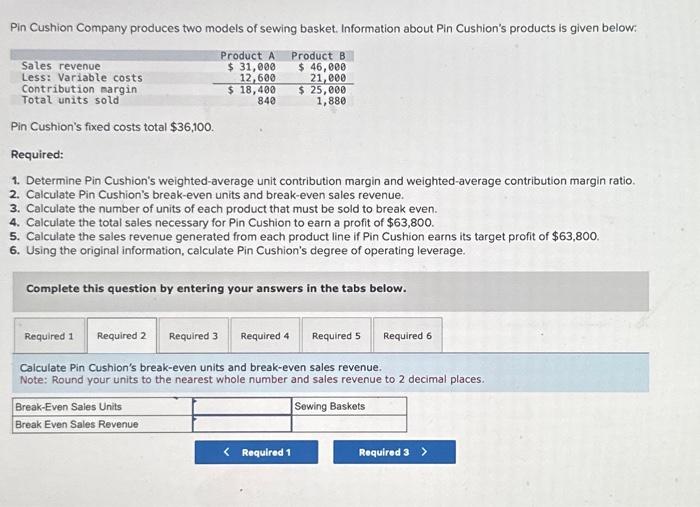Image resolution: width=700 pixels, height=507 pixels.
Task: Click the Total units sold row label
Action: (70, 100)
